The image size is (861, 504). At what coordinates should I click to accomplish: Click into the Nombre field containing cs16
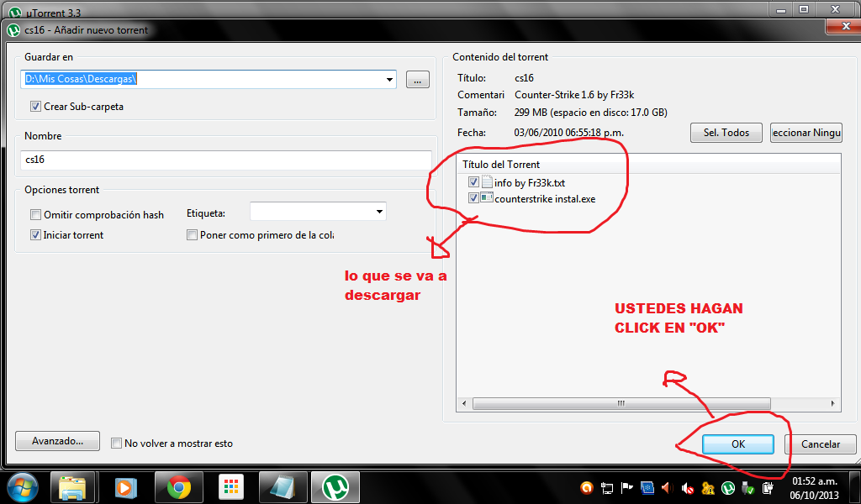[x=226, y=160]
